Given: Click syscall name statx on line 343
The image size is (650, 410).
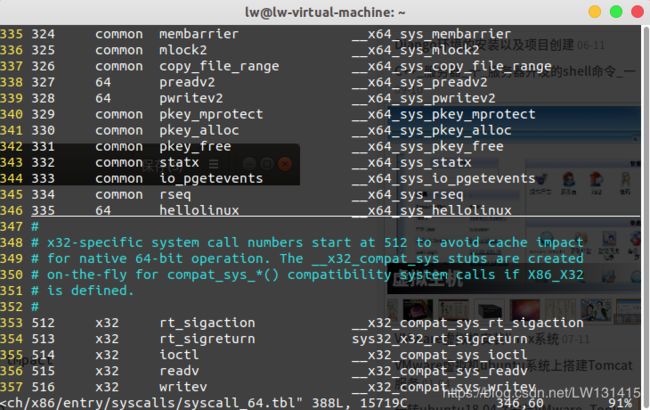Looking at the screenshot, I should 179,163.
